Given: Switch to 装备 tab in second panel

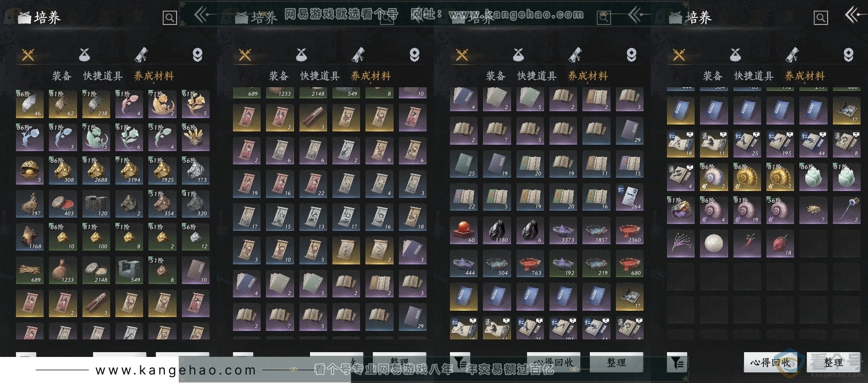Looking at the screenshot, I should (x=279, y=76).
